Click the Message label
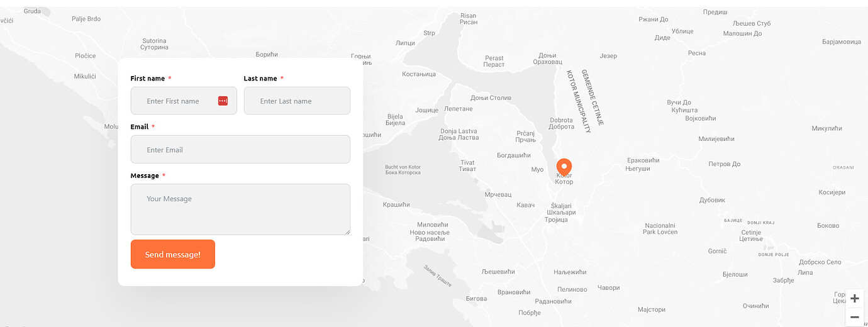 click(145, 175)
